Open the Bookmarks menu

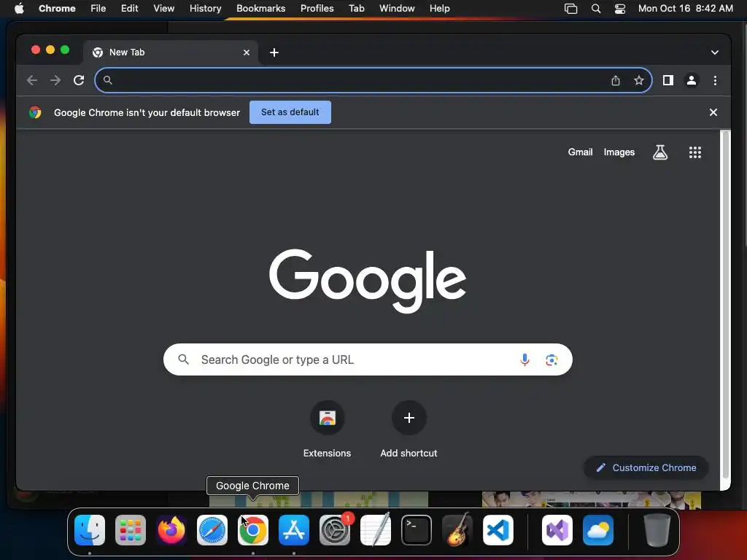click(x=260, y=9)
